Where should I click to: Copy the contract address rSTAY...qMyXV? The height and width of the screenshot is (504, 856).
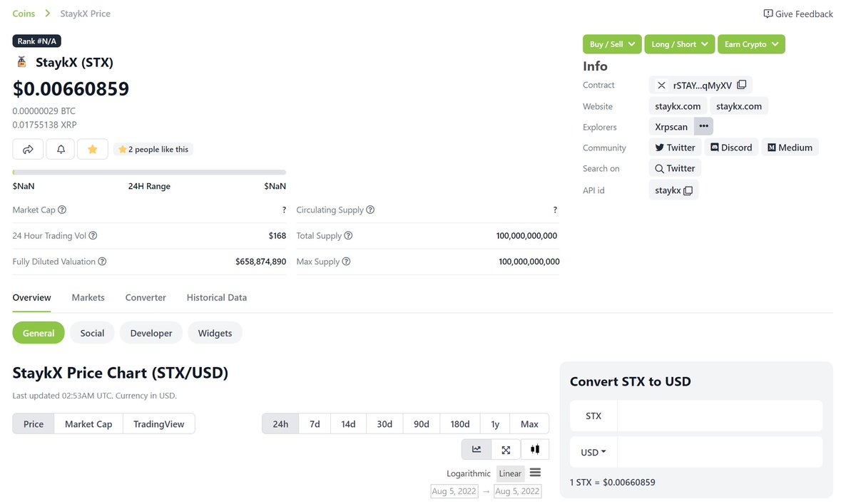pos(742,85)
